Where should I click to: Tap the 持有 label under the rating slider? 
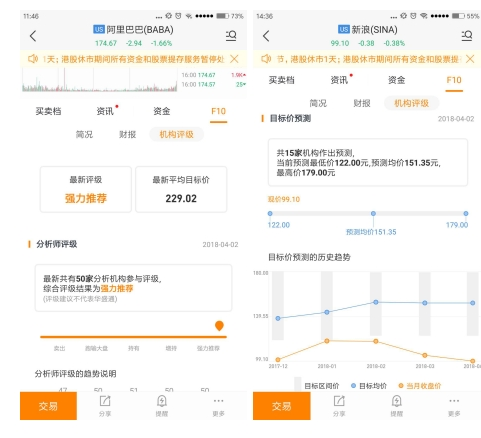point(134,348)
